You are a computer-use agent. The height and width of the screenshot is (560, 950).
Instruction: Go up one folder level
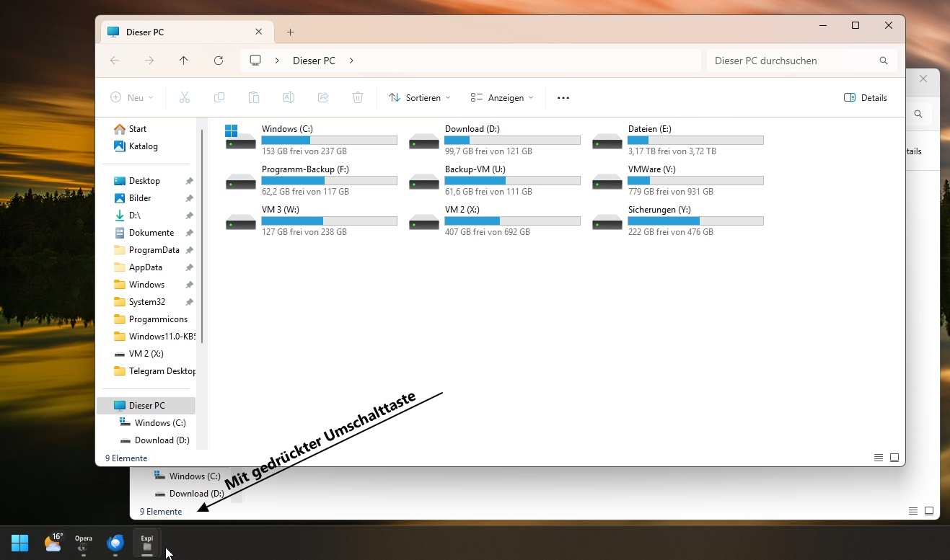point(184,61)
